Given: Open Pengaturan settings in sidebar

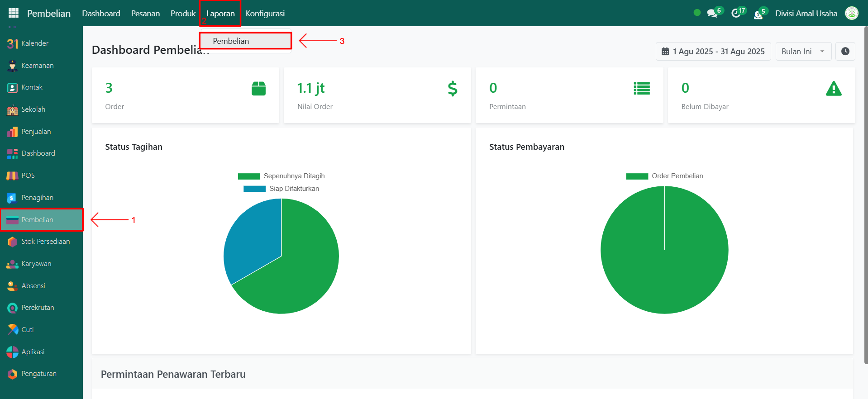Looking at the screenshot, I should [x=39, y=374].
